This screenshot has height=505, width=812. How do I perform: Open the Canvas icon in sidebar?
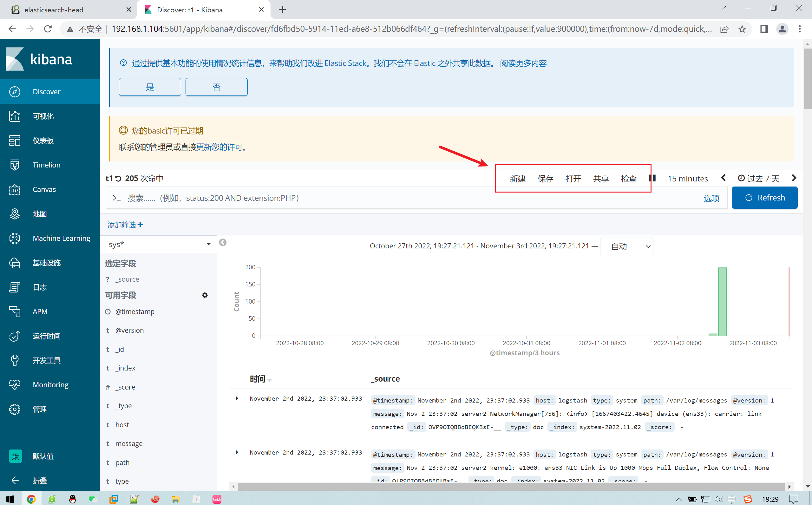point(15,189)
